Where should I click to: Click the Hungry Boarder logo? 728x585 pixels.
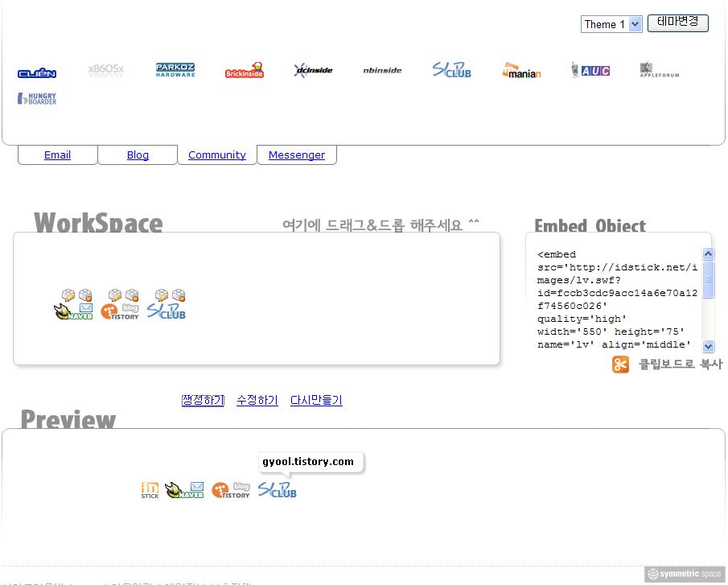pyautogui.click(x=37, y=99)
